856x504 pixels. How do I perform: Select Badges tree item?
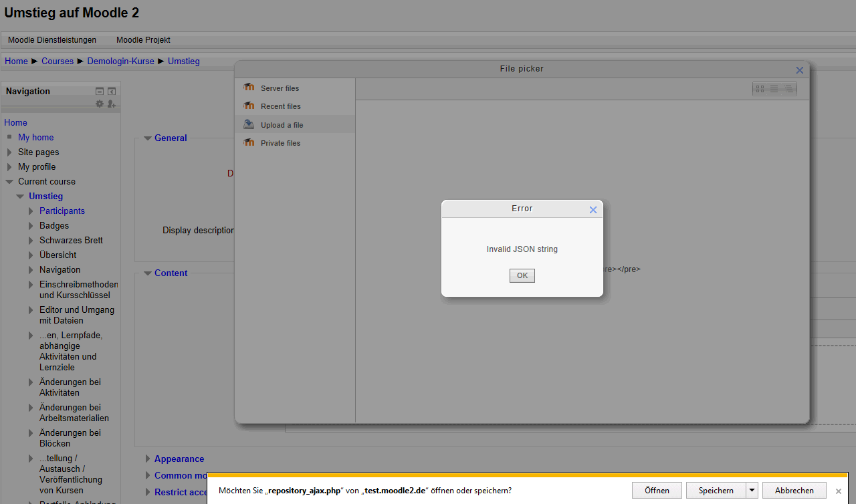click(54, 225)
